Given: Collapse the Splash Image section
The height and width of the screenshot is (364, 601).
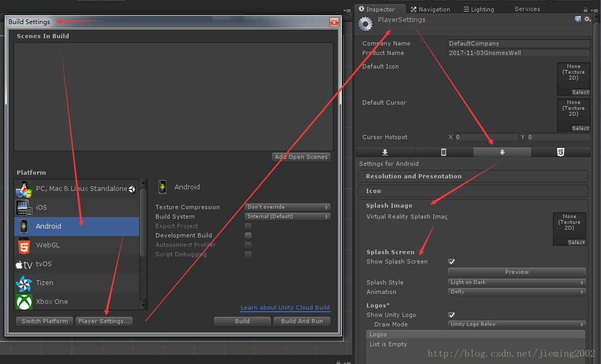Looking at the screenshot, I should click(x=473, y=206).
